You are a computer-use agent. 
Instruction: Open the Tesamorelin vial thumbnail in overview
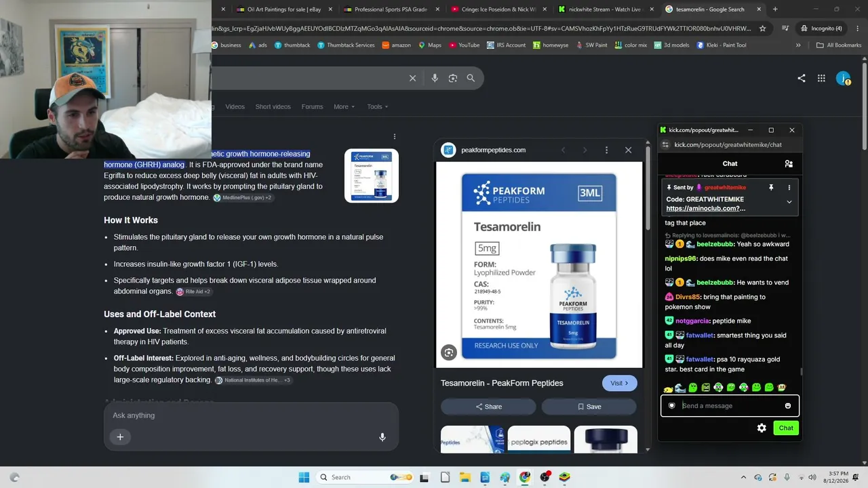click(x=372, y=176)
